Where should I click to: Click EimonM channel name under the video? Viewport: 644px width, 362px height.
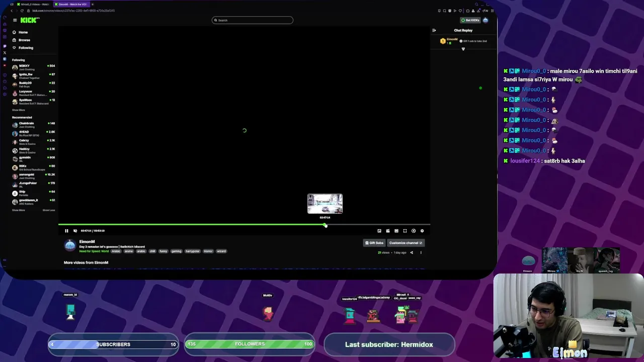click(87, 242)
